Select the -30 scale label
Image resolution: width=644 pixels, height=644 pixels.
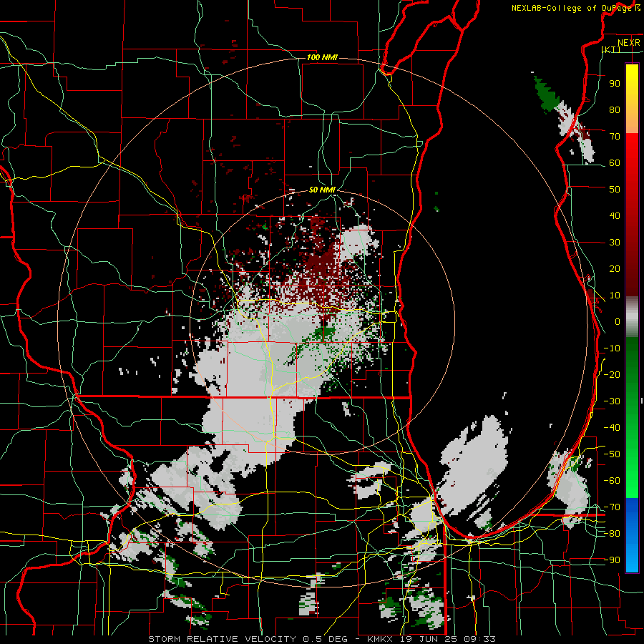coord(612,401)
